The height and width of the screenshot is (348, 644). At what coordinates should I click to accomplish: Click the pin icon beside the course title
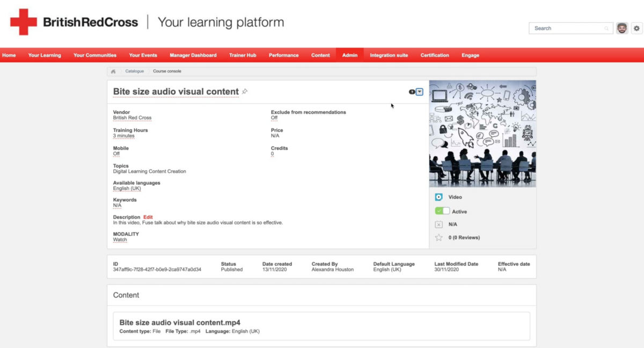pyautogui.click(x=245, y=91)
